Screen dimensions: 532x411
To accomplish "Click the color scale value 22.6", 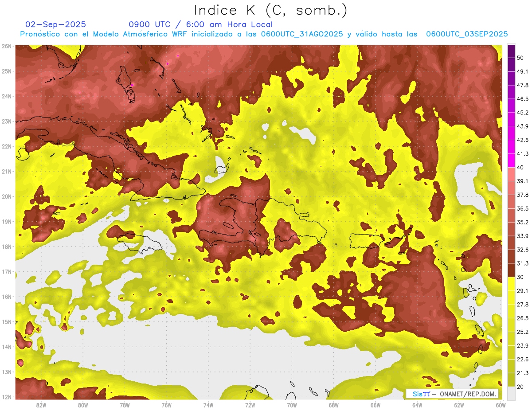I will click(x=522, y=360).
